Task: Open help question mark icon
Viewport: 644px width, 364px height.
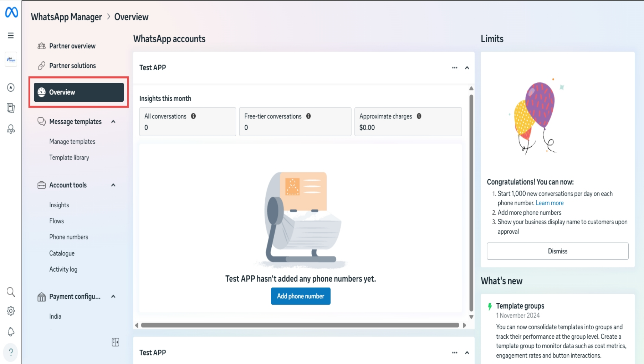Action: [x=11, y=352]
